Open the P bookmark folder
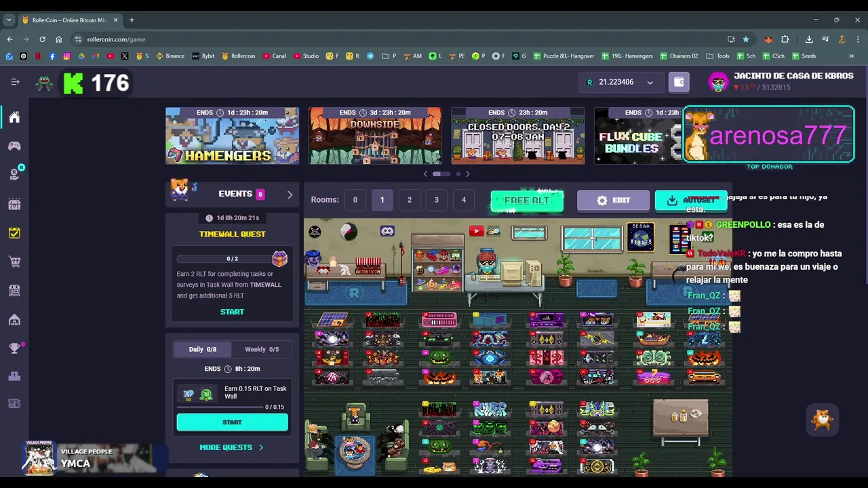The width and height of the screenshot is (868, 488). click(389, 56)
